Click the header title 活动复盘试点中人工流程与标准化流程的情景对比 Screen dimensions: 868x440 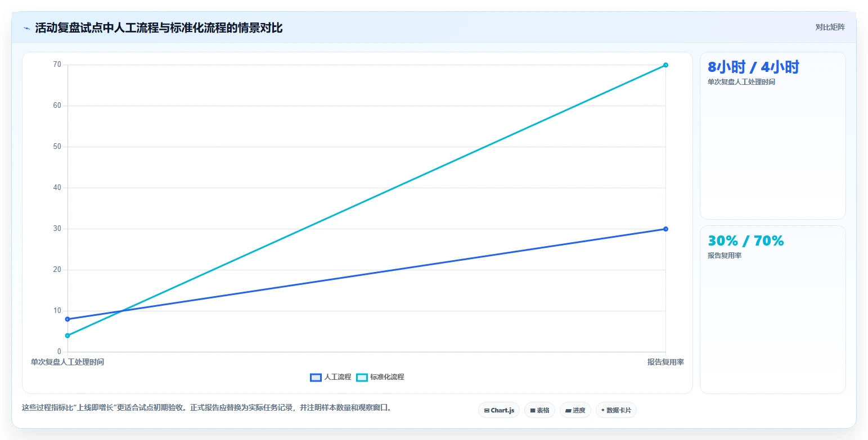pyautogui.click(x=159, y=28)
